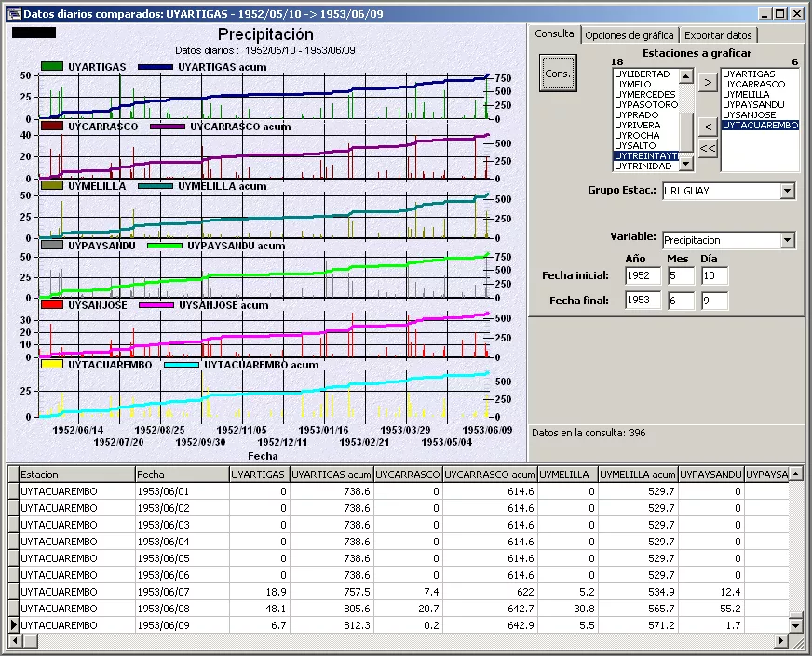
Task: Click the cyan UYTACUAREMBO acum legend swatch
Action: (182, 365)
